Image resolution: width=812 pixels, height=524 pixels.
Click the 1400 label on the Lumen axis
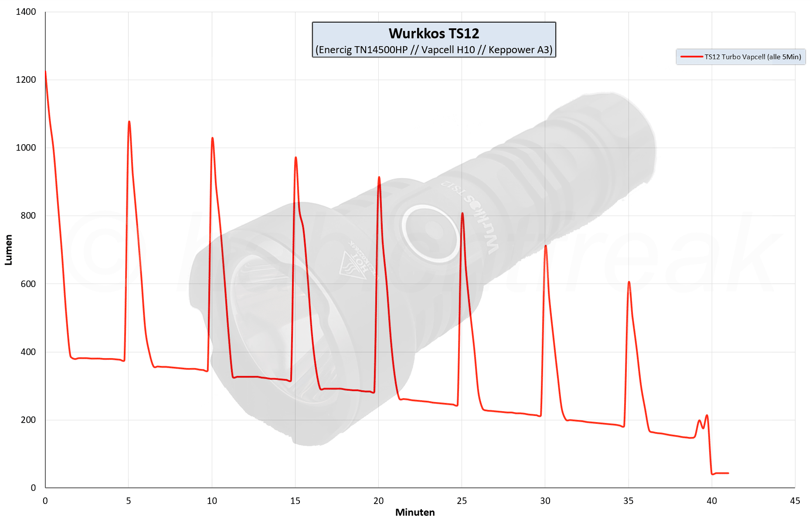(26, 12)
